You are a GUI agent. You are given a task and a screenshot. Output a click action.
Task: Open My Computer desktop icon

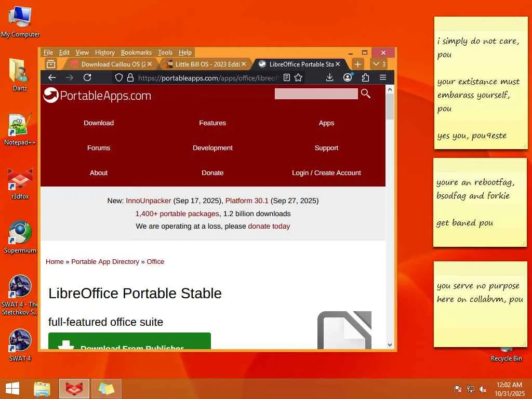20,22
